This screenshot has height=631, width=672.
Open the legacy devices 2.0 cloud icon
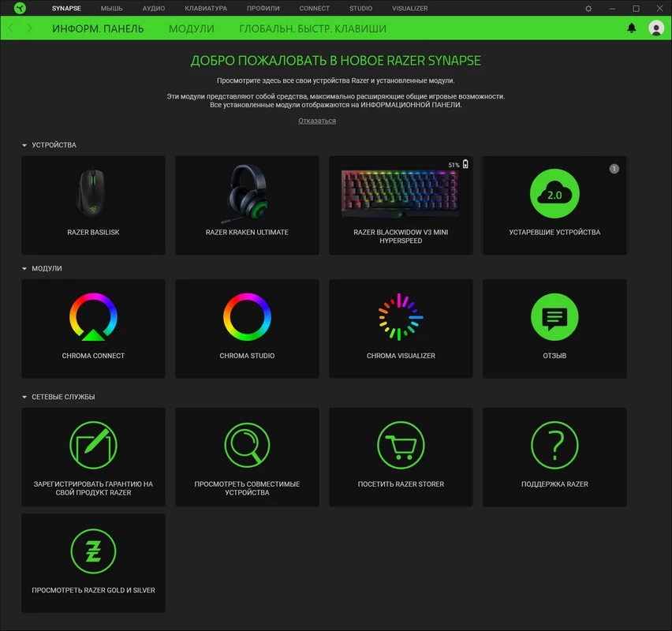tap(554, 194)
